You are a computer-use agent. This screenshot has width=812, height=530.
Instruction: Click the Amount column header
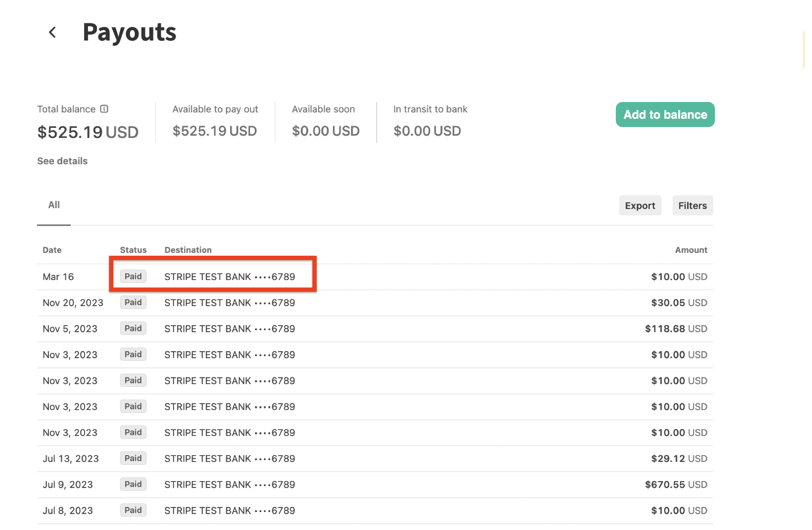click(x=691, y=250)
